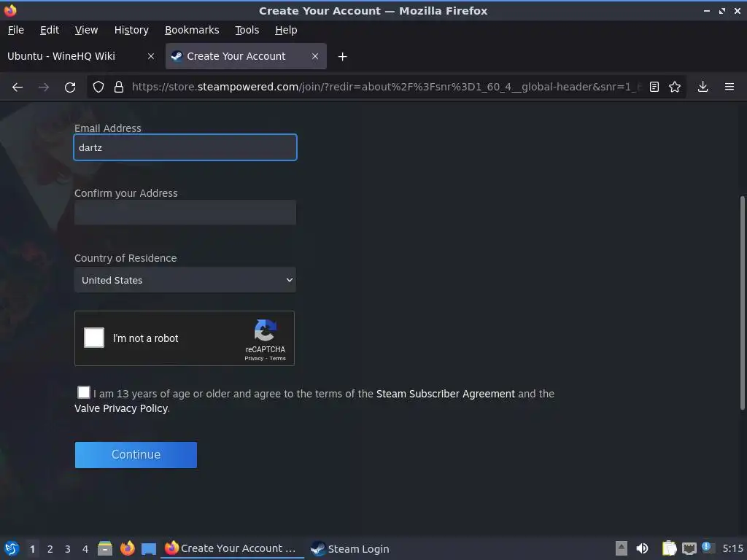Switch to workspace 2
This screenshot has height=560, width=747.
pyautogui.click(x=50, y=549)
